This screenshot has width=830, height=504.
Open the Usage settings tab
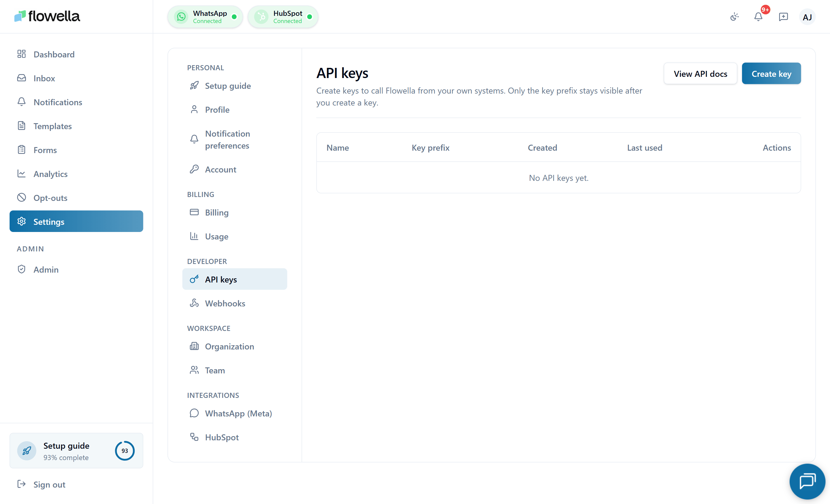[x=235, y=236]
